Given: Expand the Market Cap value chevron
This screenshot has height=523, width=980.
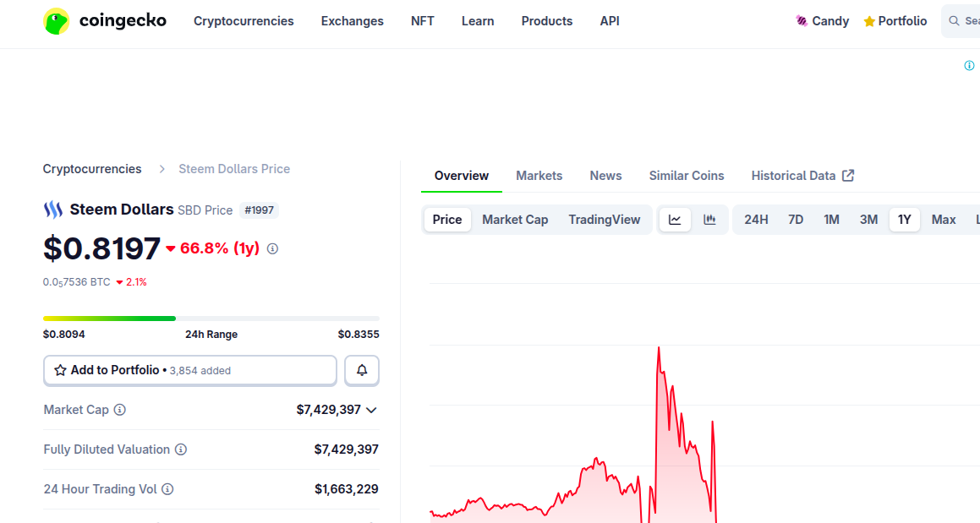Looking at the screenshot, I should pos(370,410).
